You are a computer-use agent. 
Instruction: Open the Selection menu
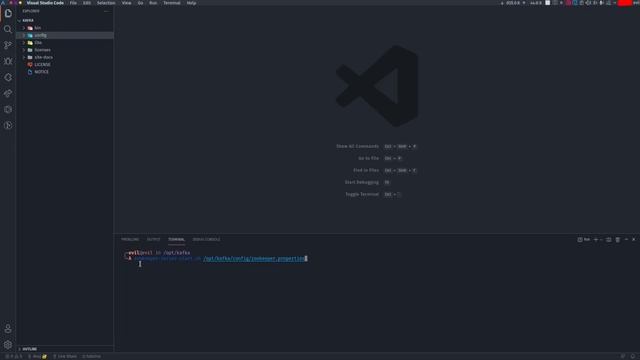click(x=106, y=3)
